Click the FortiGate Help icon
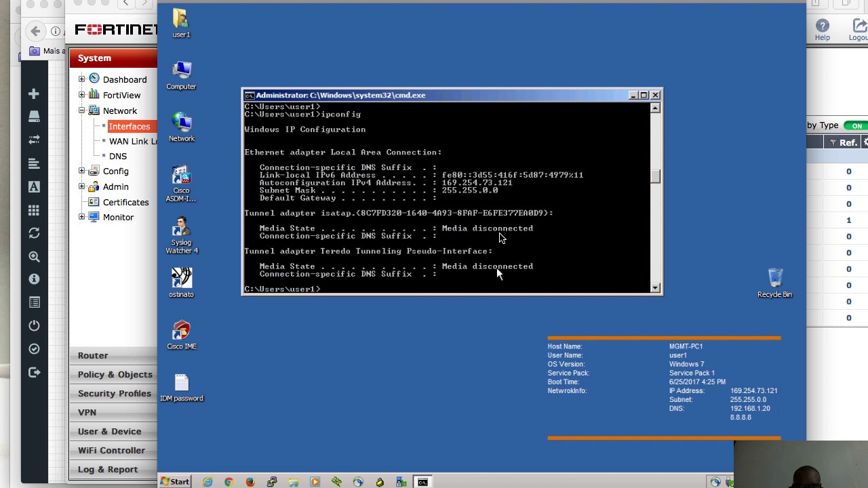This screenshot has width=868, height=488. 822,30
